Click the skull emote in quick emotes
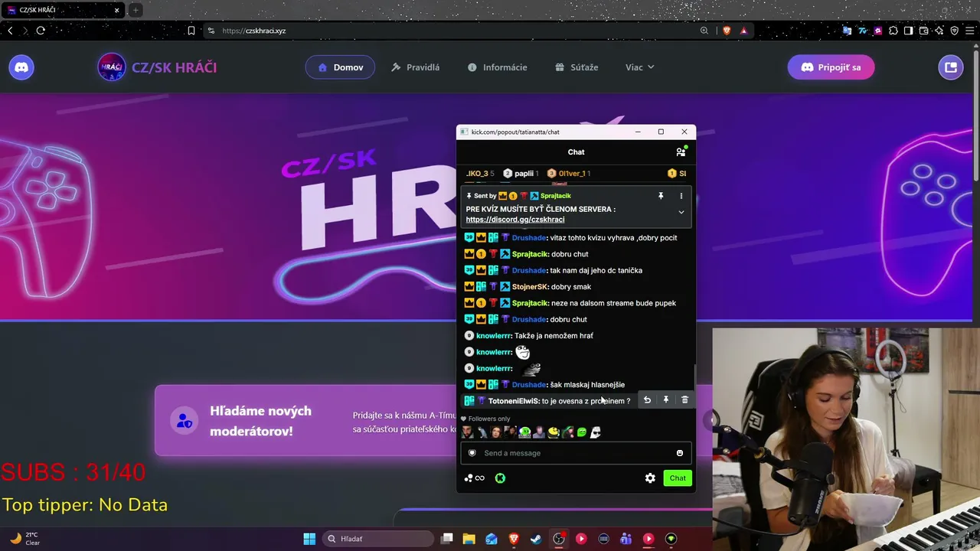The image size is (980, 551). click(x=596, y=432)
